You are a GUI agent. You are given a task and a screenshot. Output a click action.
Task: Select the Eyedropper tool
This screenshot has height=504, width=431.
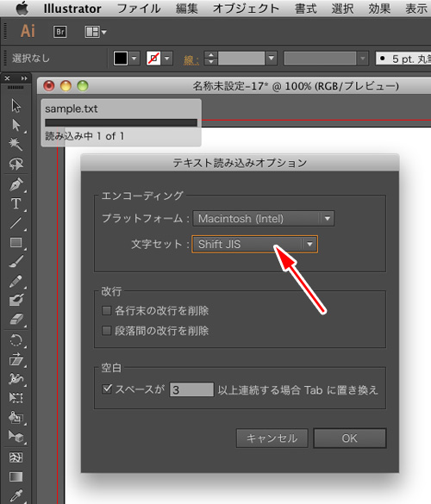(x=16, y=495)
